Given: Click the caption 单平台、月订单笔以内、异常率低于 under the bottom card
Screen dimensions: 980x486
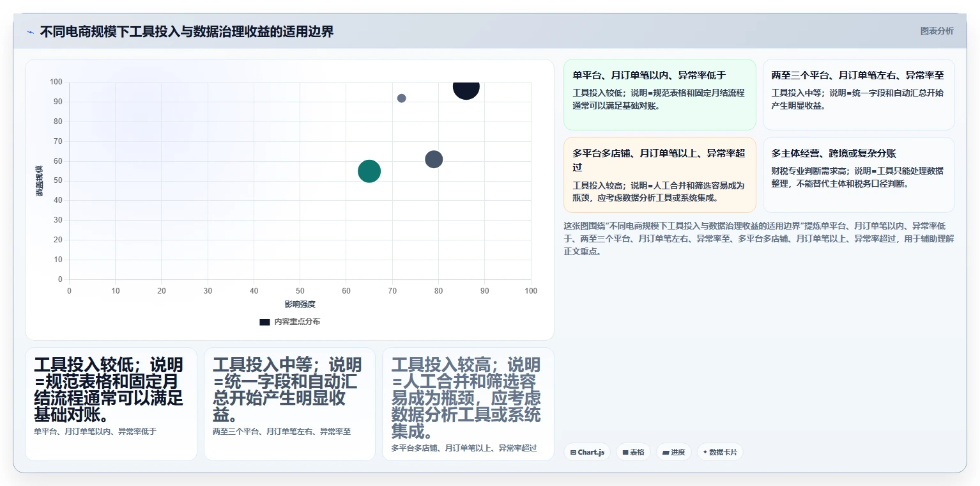Looking at the screenshot, I should pos(95,432).
